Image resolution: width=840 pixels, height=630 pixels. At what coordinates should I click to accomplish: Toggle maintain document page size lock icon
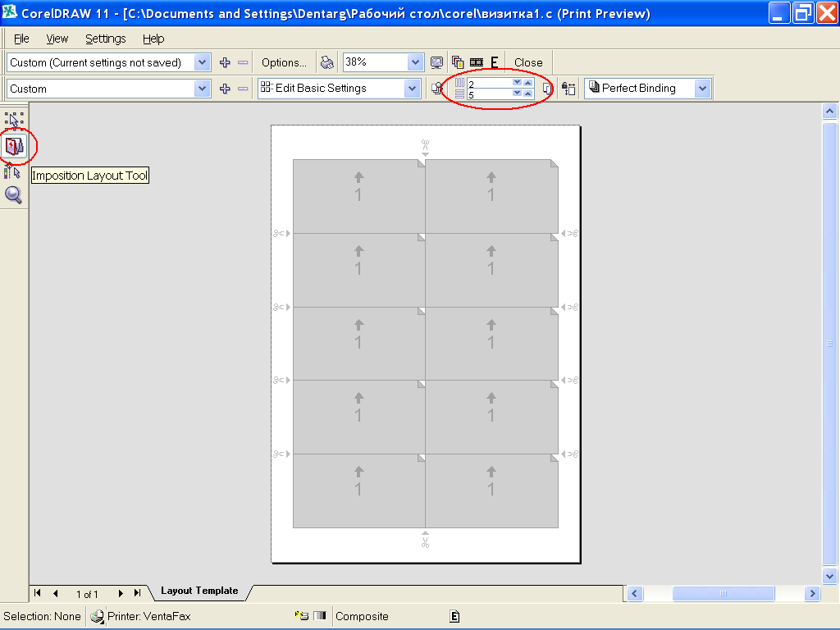click(x=568, y=89)
